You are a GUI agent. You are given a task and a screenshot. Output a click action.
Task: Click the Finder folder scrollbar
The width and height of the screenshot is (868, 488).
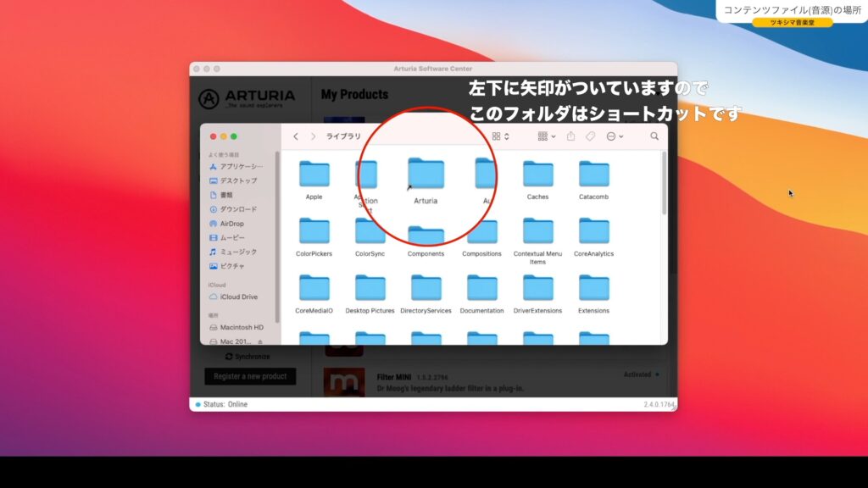pyautogui.click(x=665, y=184)
